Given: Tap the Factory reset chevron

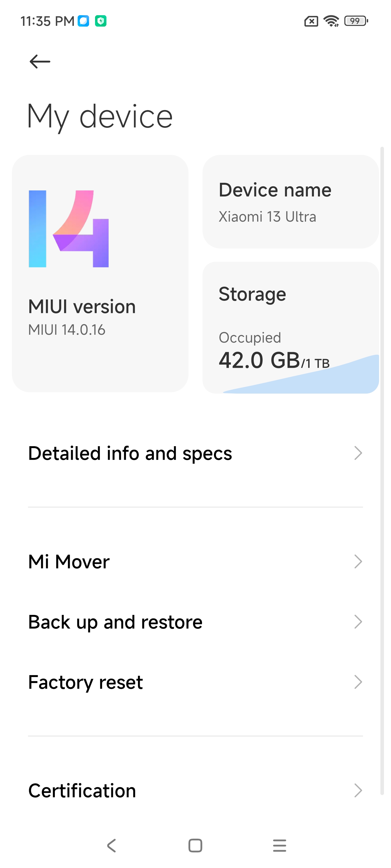Looking at the screenshot, I should [358, 682].
